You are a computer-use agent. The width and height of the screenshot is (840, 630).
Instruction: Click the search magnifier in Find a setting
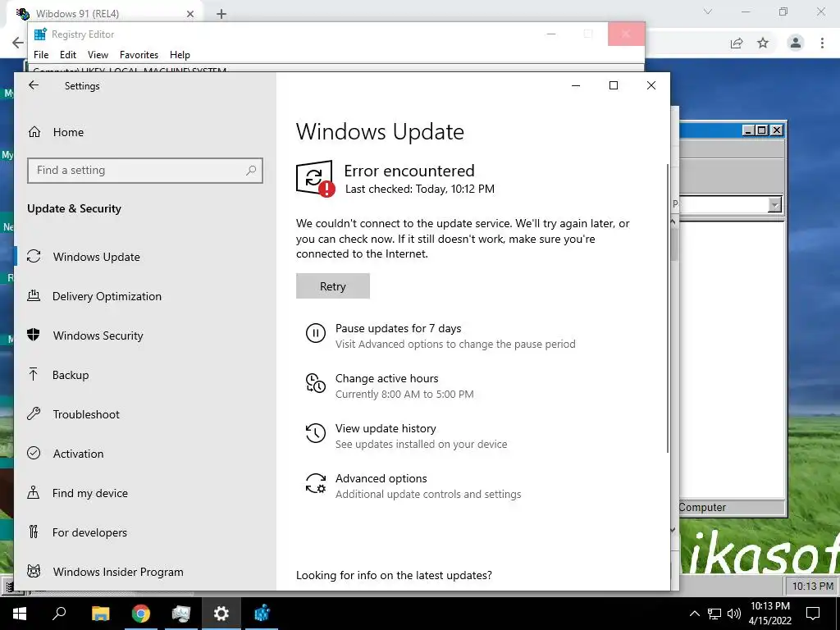click(x=251, y=171)
